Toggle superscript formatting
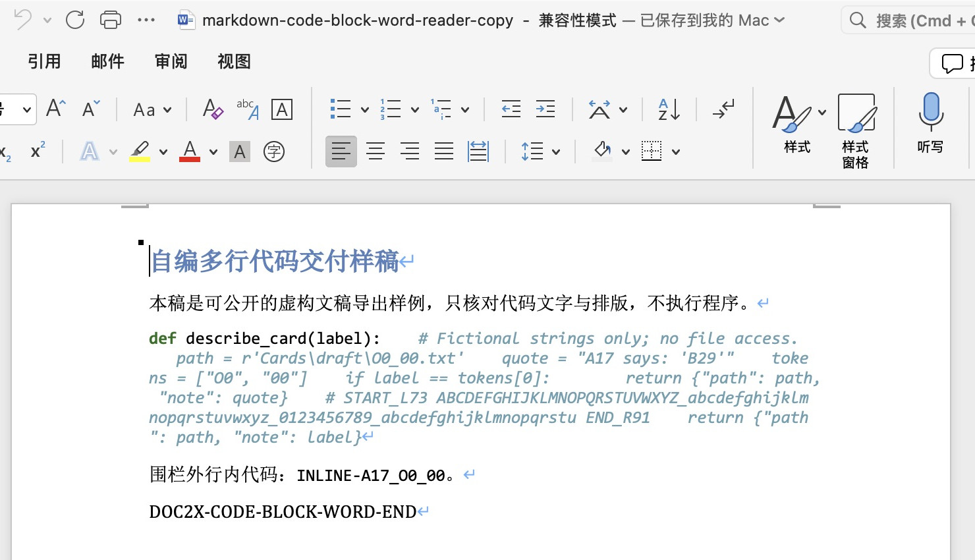 [x=38, y=151]
